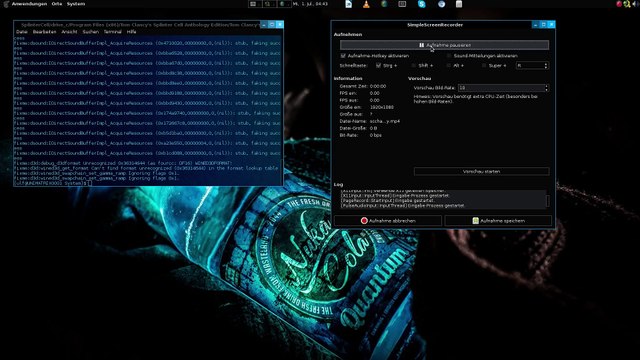The image size is (640, 360).
Task: Click the log panel scrollbar
Action: 547,200
